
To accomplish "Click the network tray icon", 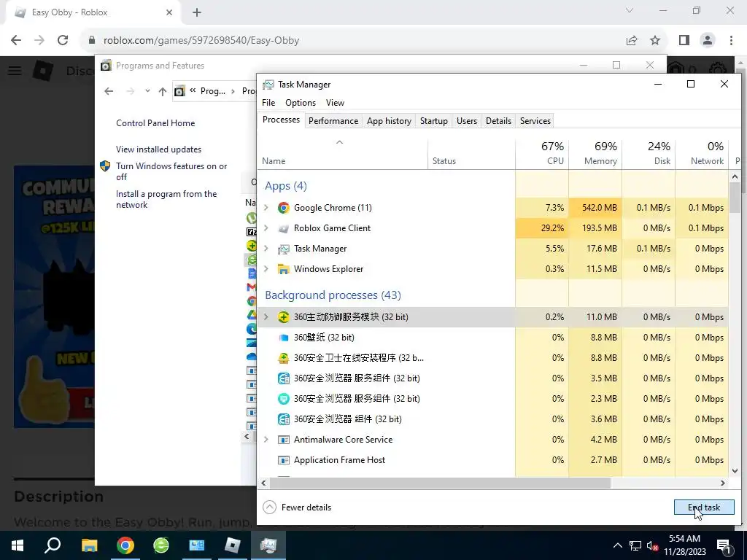I will click(x=635, y=545).
